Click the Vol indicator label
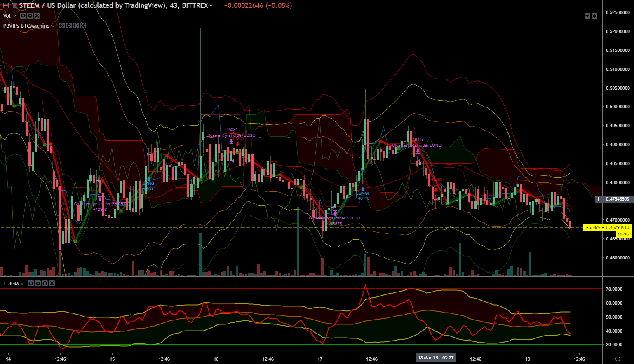This screenshot has height=364, width=634. pos(7,16)
